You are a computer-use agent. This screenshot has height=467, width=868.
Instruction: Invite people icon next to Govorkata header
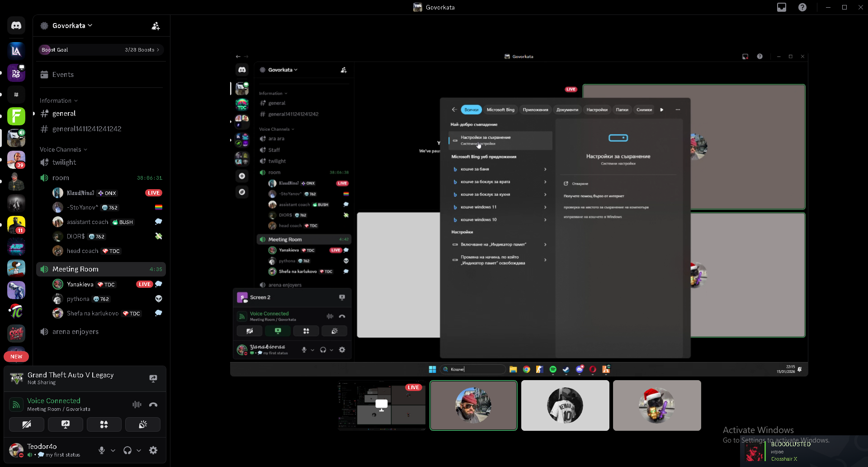[x=156, y=26]
